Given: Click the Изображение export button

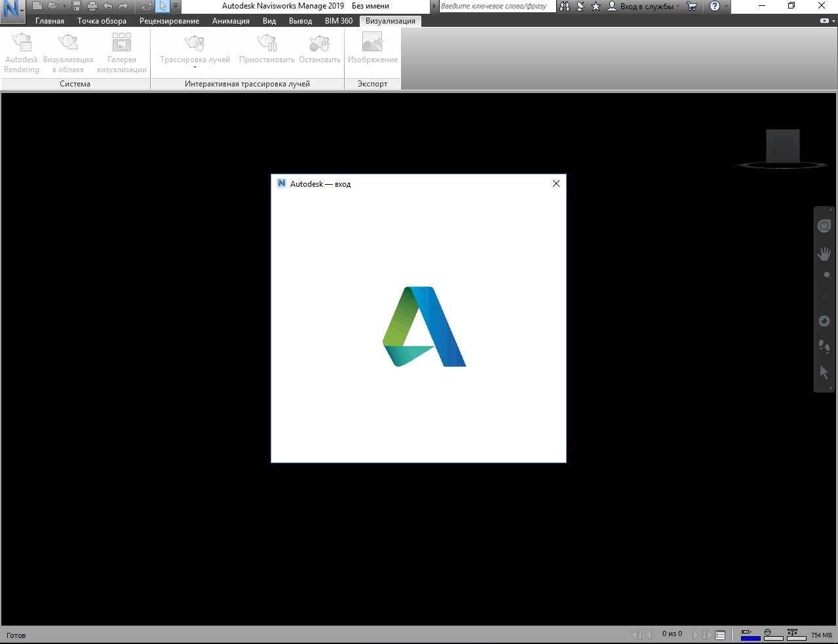Looking at the screenshot, I should coord(373,48).
